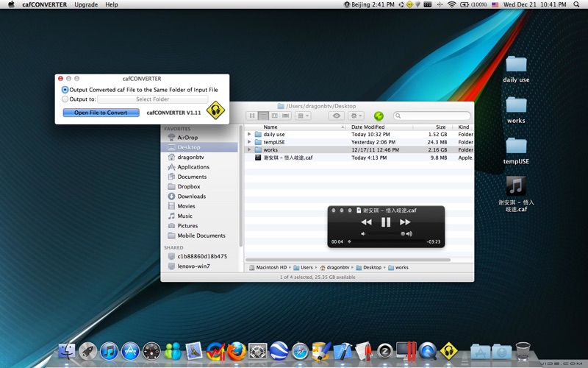
Task: Open the Apple menu
Action: [x=11, y=4]
